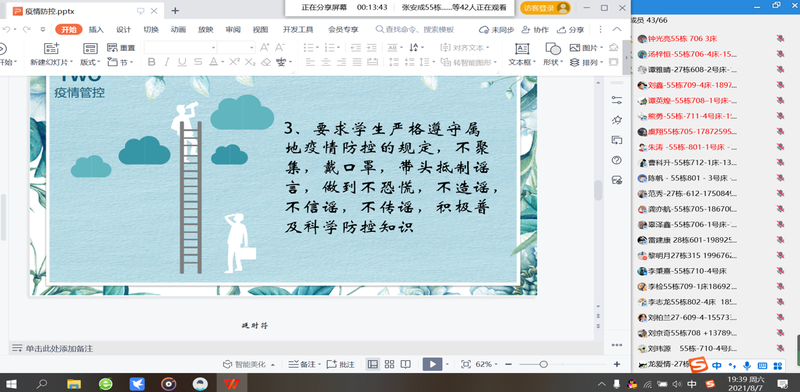Click the command search field 查找命令
Screen dimensions: 800x392
pos(414,30)
